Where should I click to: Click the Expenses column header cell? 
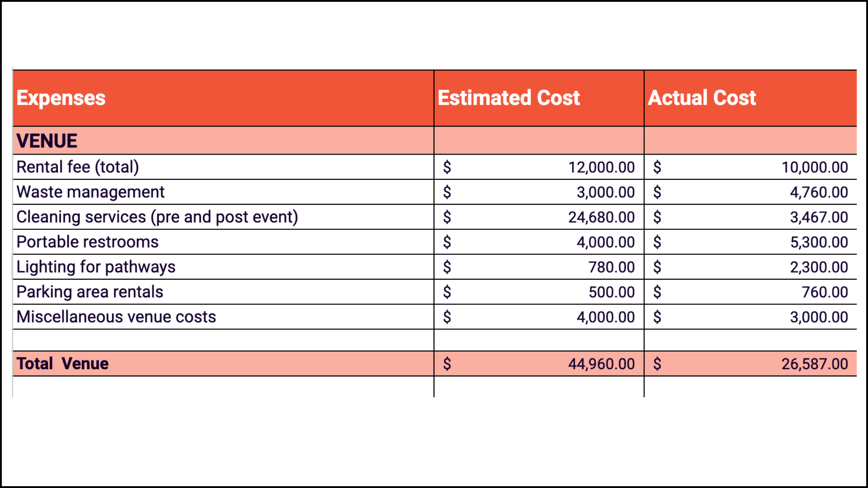click(61, 98)
